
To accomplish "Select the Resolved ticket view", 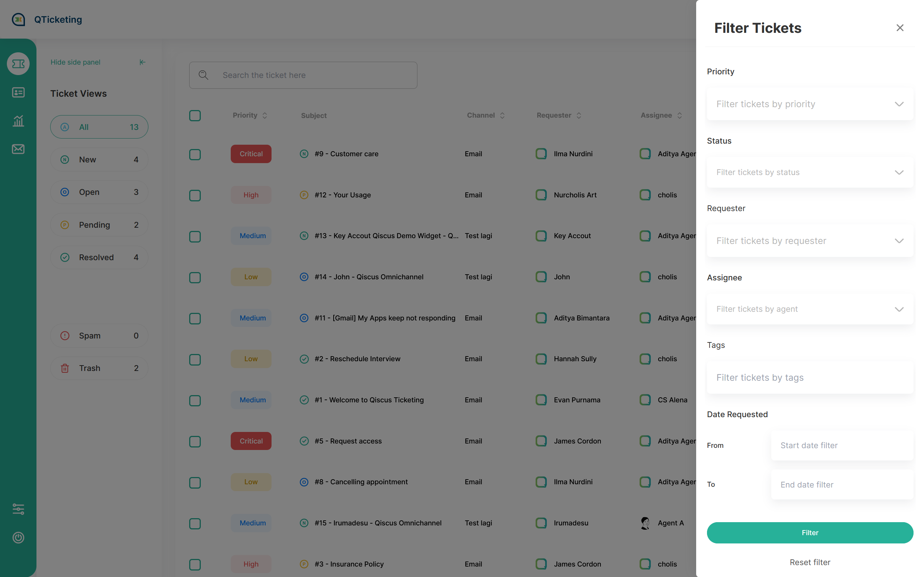I will [99, 257].
